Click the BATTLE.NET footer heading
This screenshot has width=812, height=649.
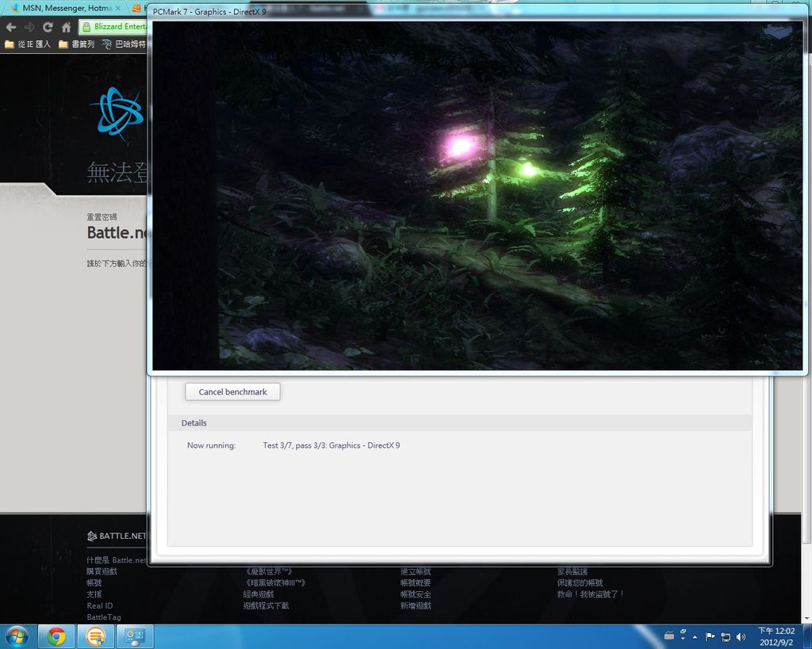(117, 536)
